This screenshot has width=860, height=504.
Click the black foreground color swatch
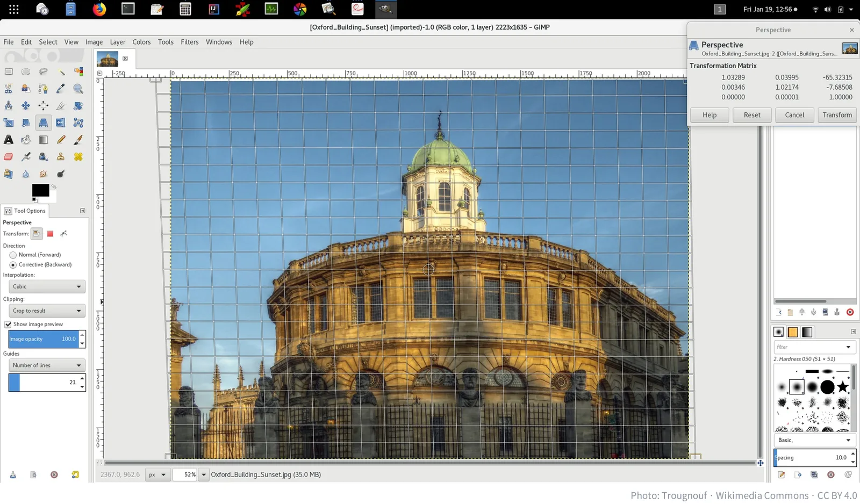[x=40, y=190]
